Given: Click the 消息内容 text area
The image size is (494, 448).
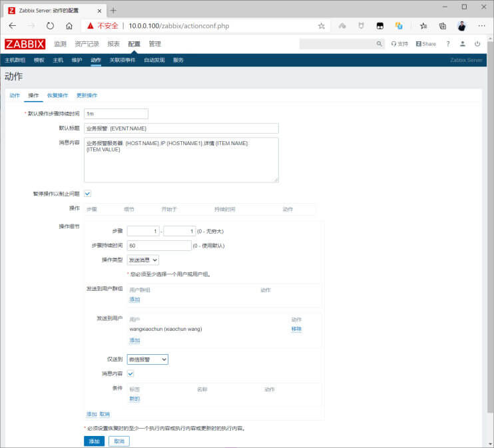Looking at the screenshot, I should [x=181, y=160].
